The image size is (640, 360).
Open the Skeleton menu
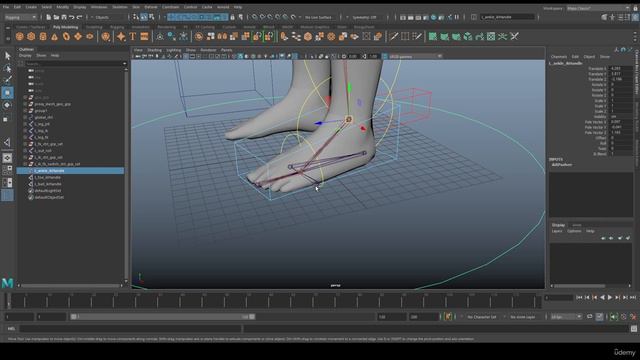[120, 7]
